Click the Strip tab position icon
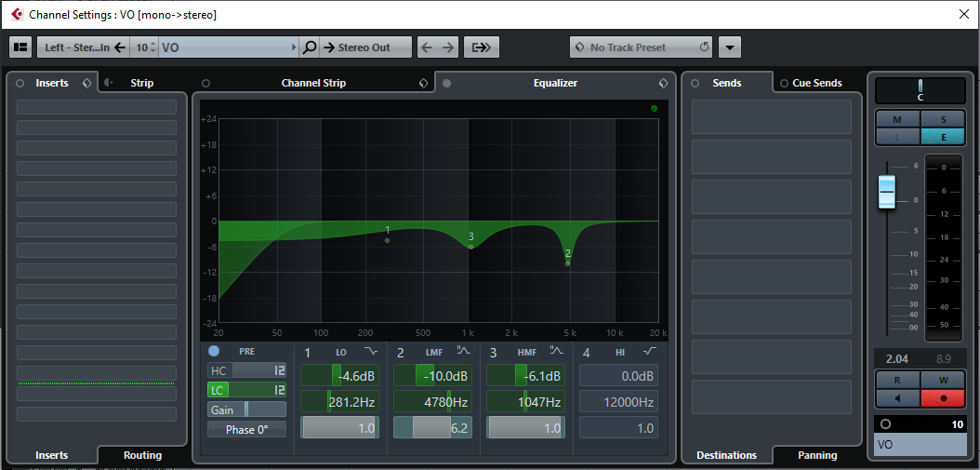This screenshot has height=470, width=980. coord(108,83)
